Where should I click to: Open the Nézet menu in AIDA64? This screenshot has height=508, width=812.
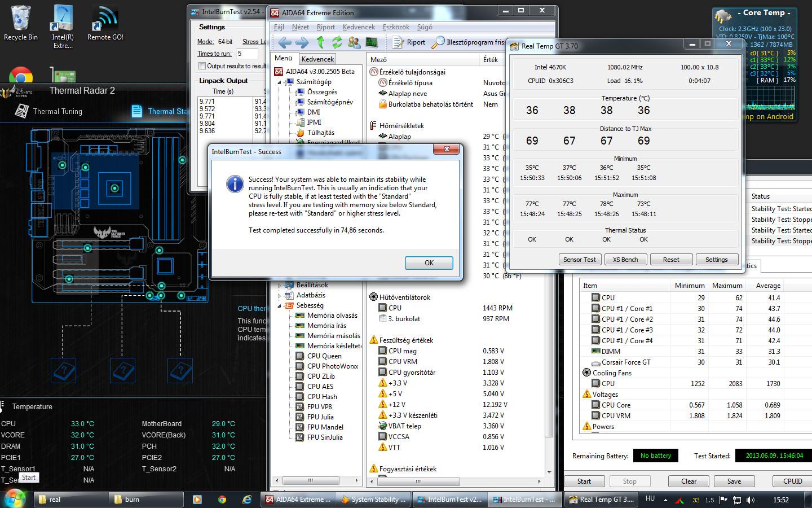pyautogui.click(x=300, y=27)
